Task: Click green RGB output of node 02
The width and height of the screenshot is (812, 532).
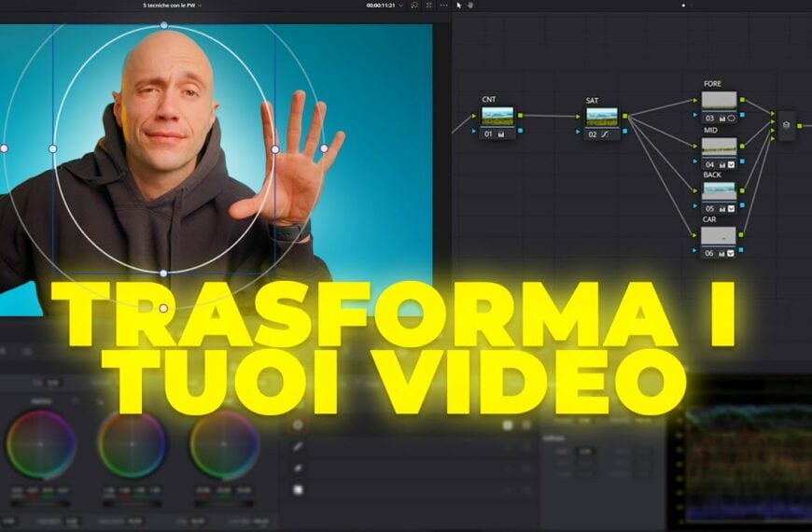Action: point(625,116)
